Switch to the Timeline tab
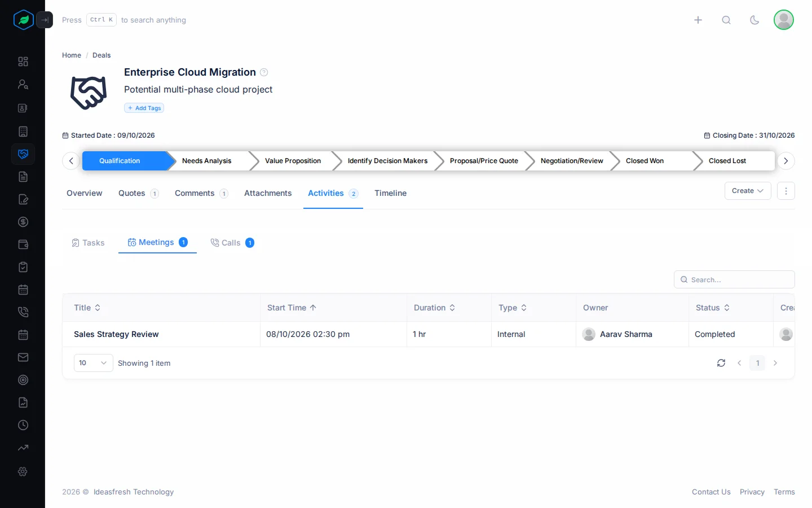This screenshot has width=812, height=508. pyautogui.click(x=390, y=193)
